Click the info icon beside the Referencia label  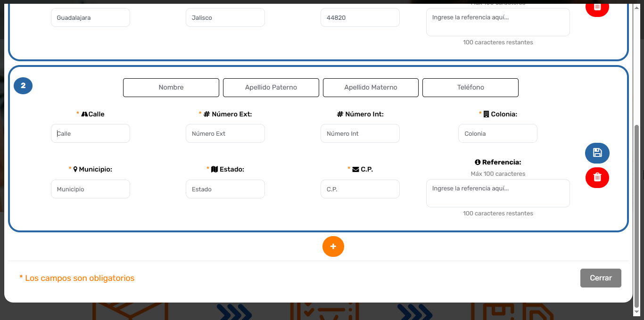[x=478, y=162]
